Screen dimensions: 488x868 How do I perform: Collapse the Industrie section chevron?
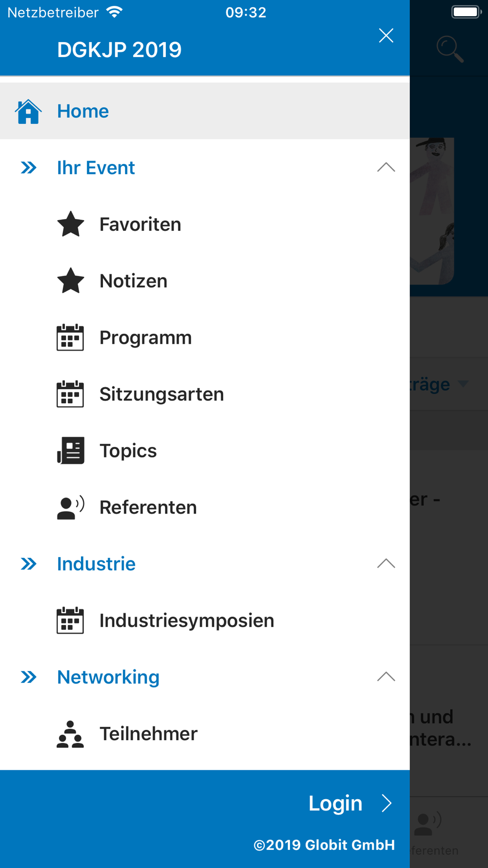pyautogui.click(x=386, y=564)
